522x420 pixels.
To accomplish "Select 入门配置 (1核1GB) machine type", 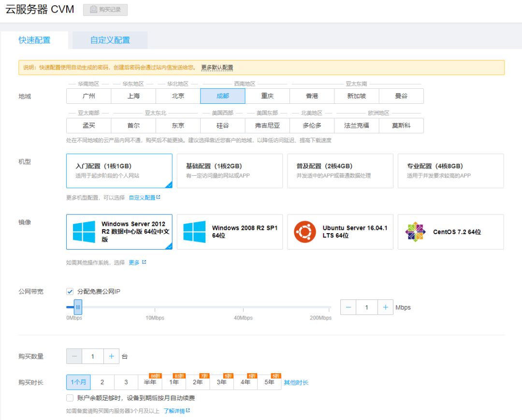I will pos(118,170).
